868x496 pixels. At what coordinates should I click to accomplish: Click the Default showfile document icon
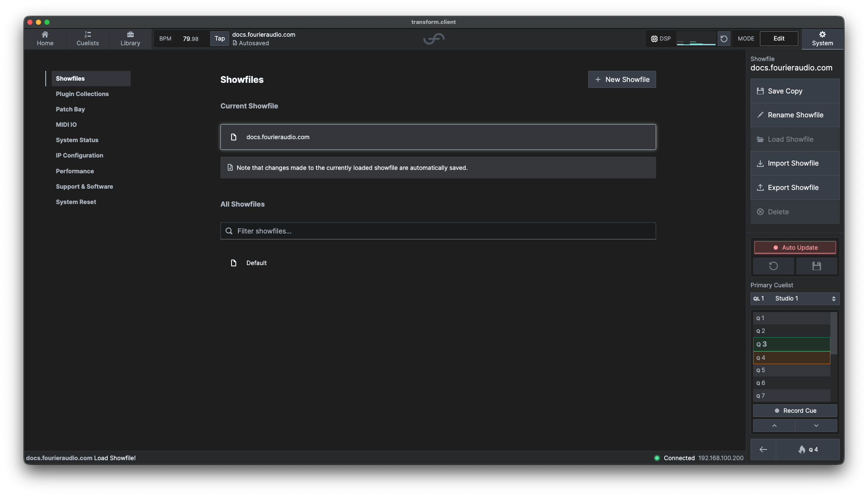(x=234, y=263)
